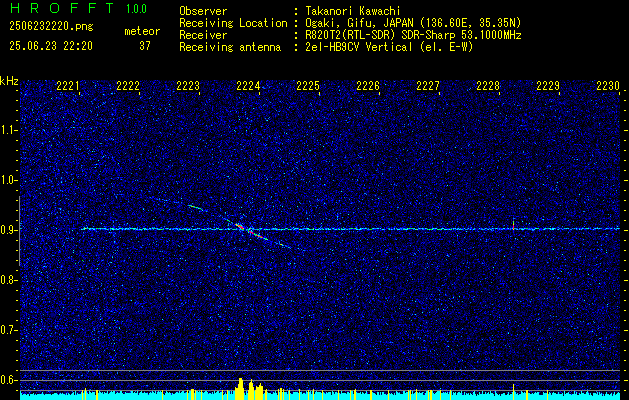The height and width of the screenshot is (400, 629).
Task: Click time marker 2226
Action: (368, 85)
